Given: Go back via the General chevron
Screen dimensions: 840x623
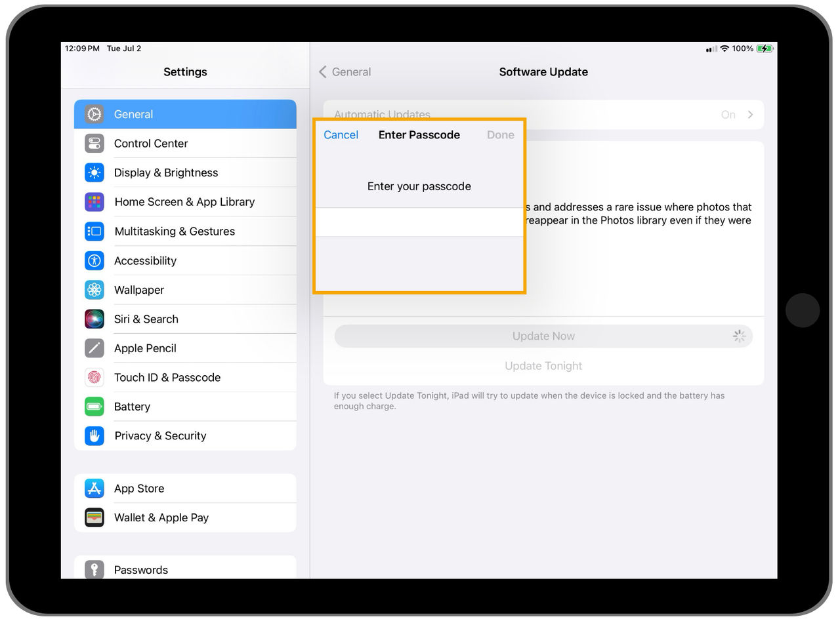Looking at the screenshot, I should coord(322,72).
